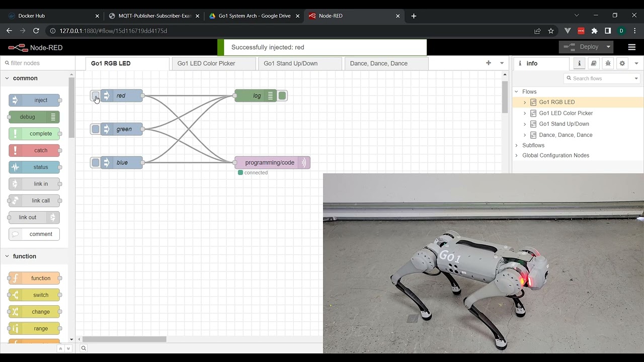Expand the Subflows section
Image resolution: width=644 pixels, height=362 pixels.
coord(516,145)
